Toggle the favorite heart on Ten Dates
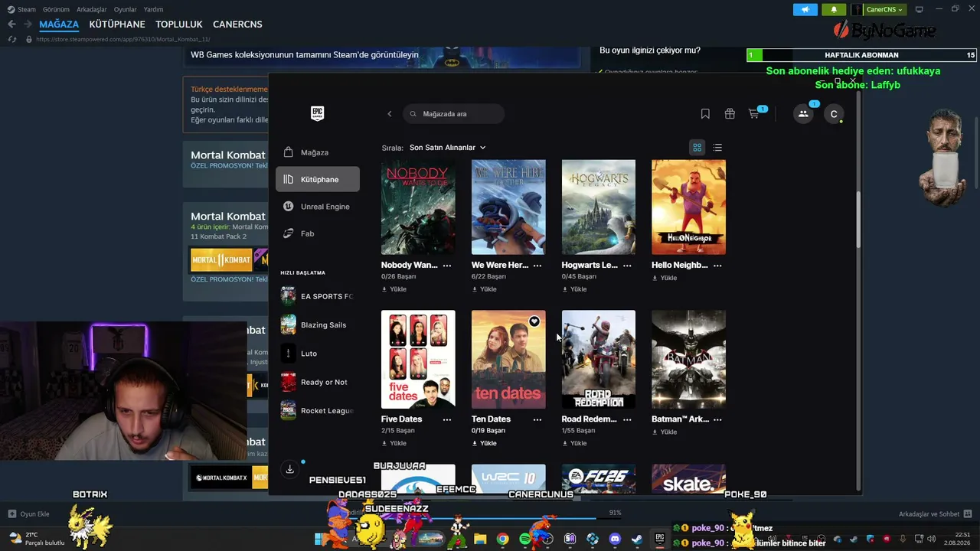The image size is (980, 551). pos(534,321)
